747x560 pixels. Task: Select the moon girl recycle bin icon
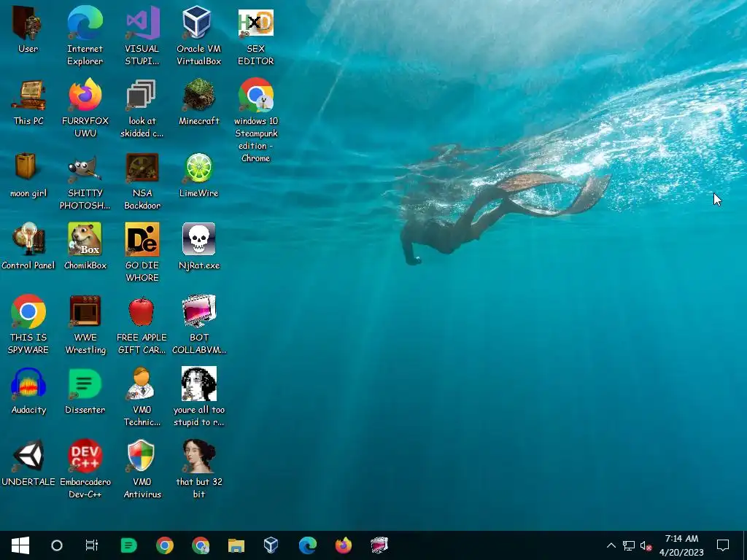point(28,175)
